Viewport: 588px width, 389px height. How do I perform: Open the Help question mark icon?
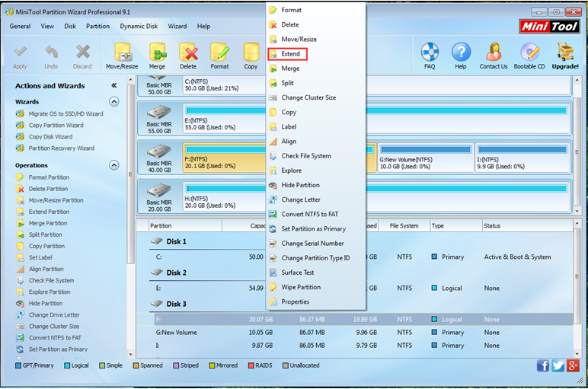tap(461, 56)
